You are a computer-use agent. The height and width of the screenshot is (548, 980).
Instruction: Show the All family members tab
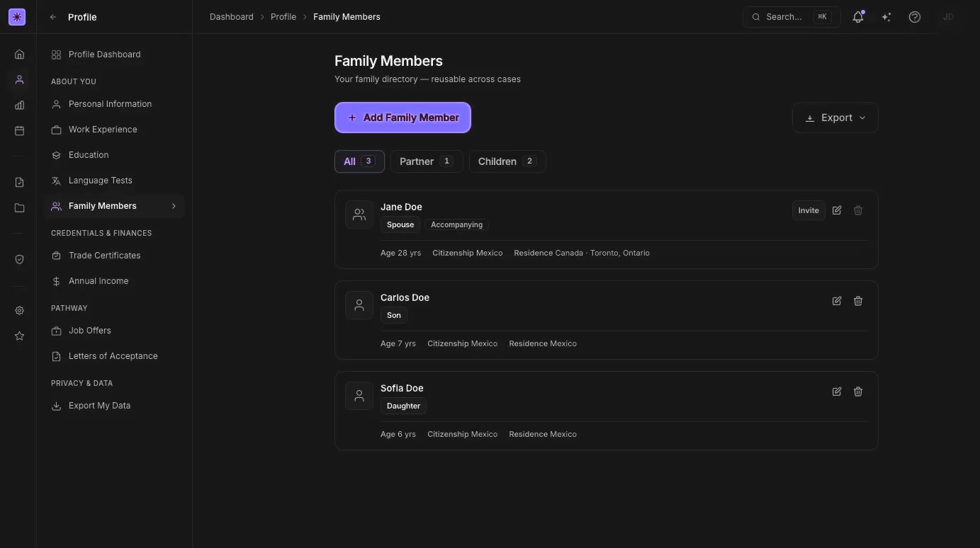click(x=359, y=161)
